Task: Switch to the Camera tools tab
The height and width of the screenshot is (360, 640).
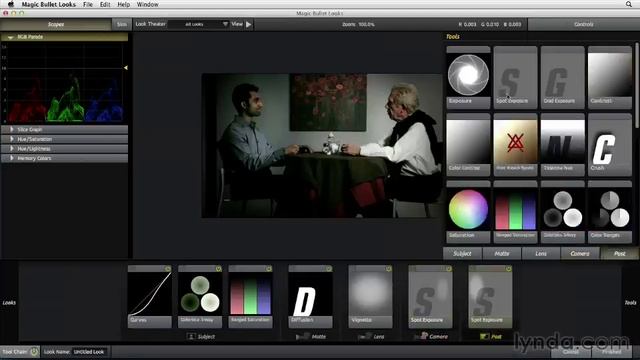Action: (x=580, y=253)
